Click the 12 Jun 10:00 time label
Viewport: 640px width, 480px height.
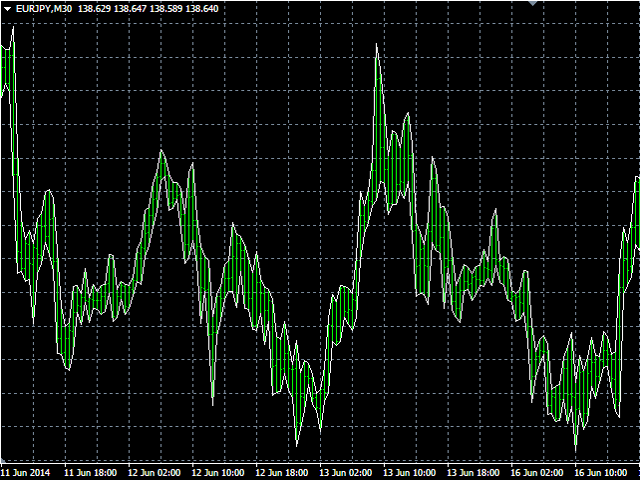coord(218,473)
